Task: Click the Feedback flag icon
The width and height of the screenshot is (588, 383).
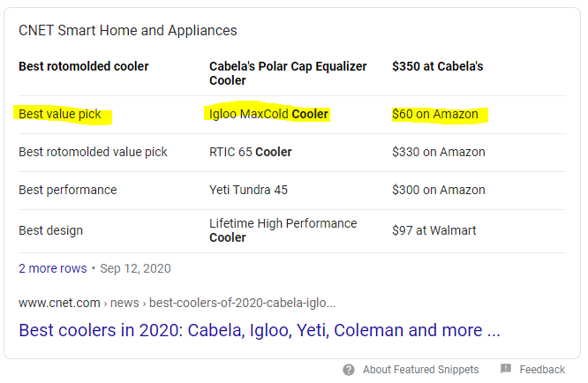Action: pos(506,369)
